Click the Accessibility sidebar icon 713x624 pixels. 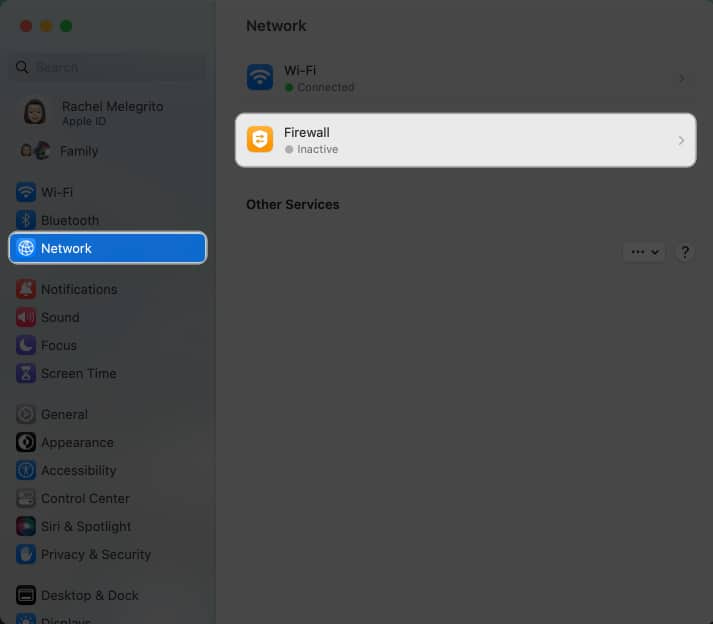coord(26,470)
